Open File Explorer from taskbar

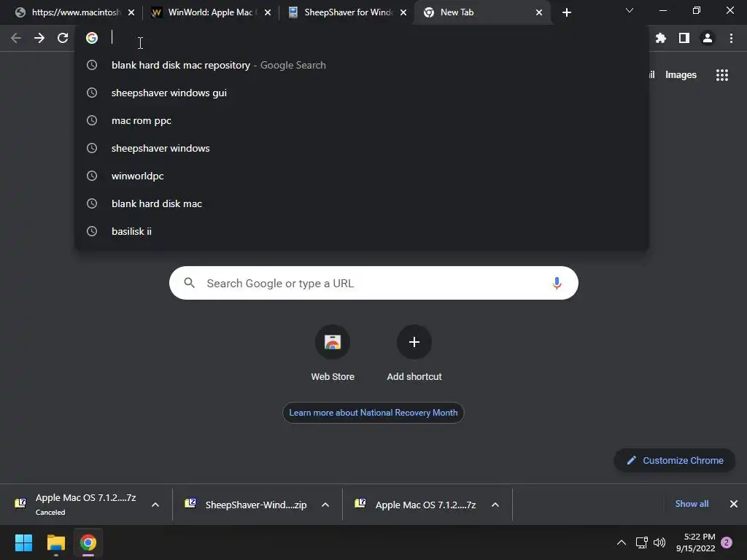[55, 542]
